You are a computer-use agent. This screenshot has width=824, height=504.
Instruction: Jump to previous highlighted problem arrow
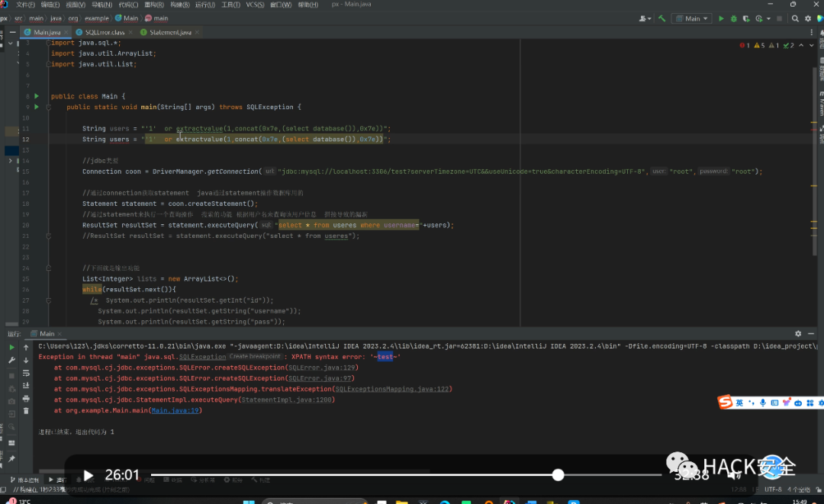tap(801, 46)
